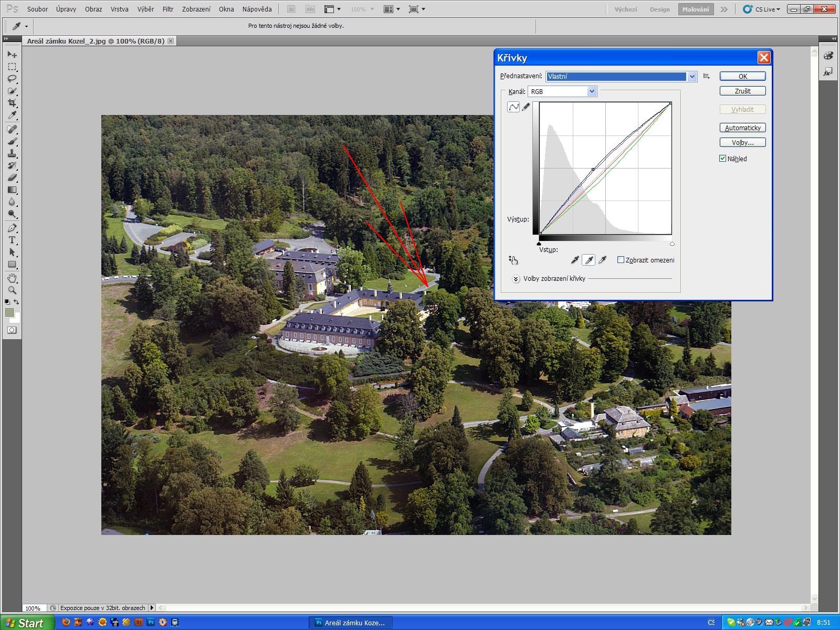Click the black point eyedropper in Curves

575,260
